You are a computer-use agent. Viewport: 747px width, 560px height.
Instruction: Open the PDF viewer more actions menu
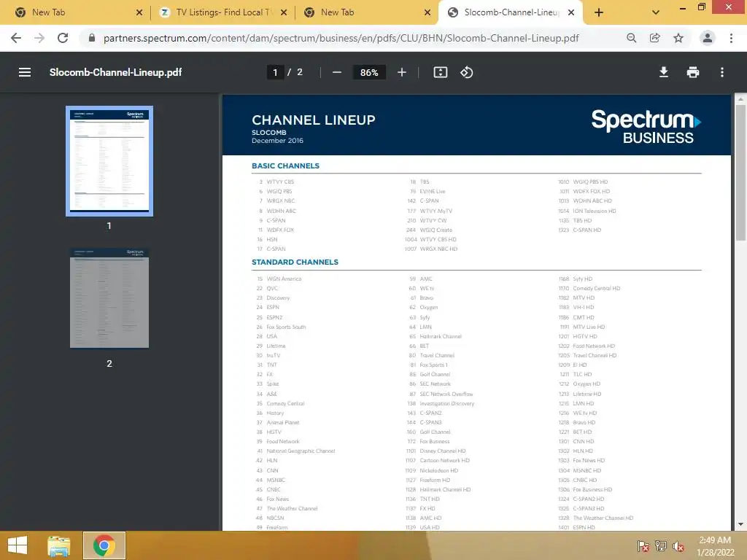coord(722,72)
